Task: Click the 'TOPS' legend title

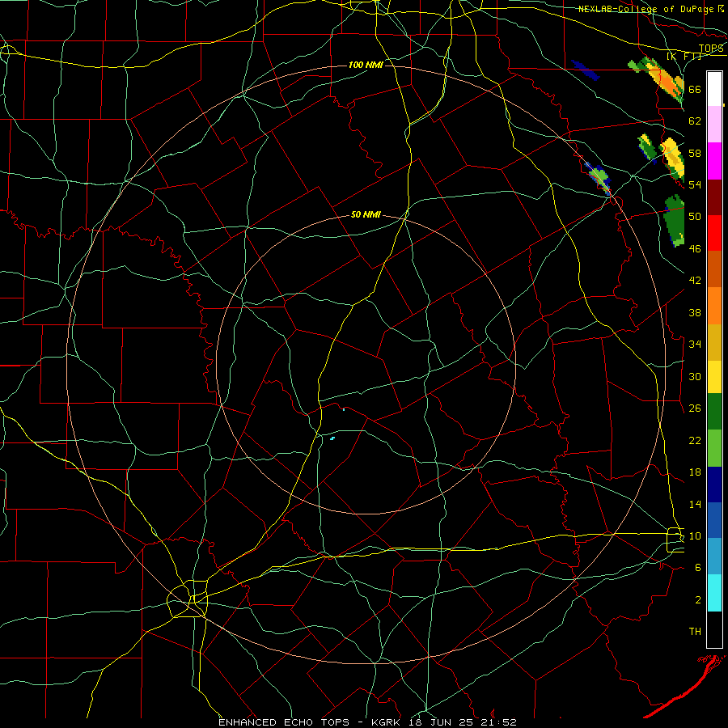Action: click(x=711, y=49)
